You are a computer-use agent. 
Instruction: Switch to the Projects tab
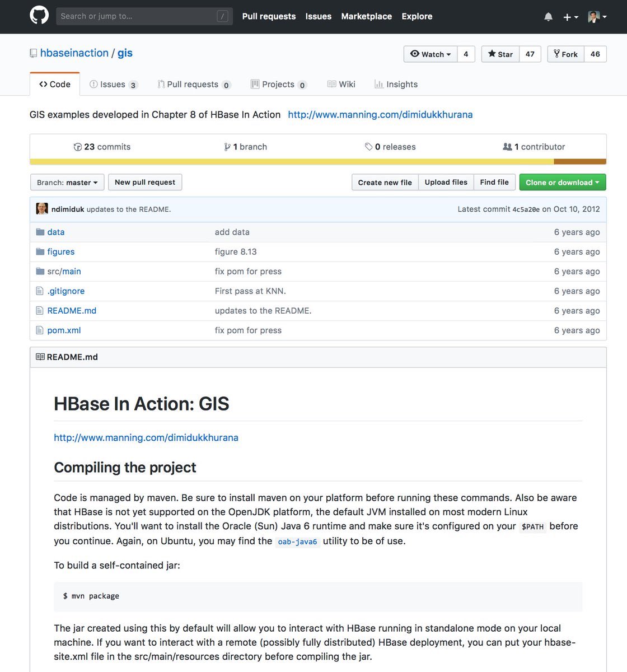click(278, 84)
